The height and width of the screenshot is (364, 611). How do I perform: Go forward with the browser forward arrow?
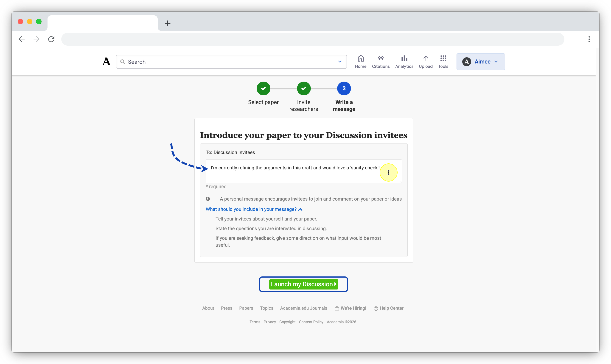(36, 39)
